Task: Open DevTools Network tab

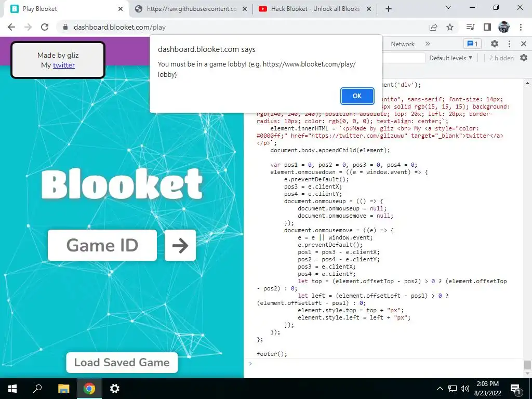Action: click(x=403, y=44)
